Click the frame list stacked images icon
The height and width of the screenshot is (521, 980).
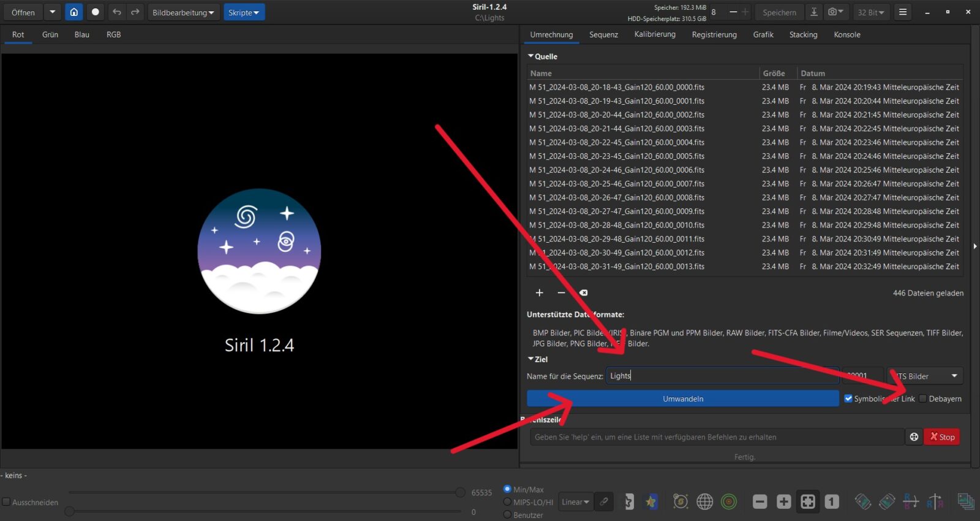tap(966, 502)
